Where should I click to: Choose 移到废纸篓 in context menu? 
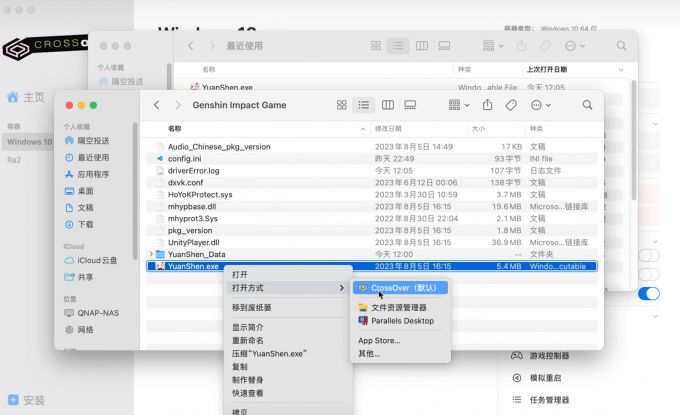(288, 307)
